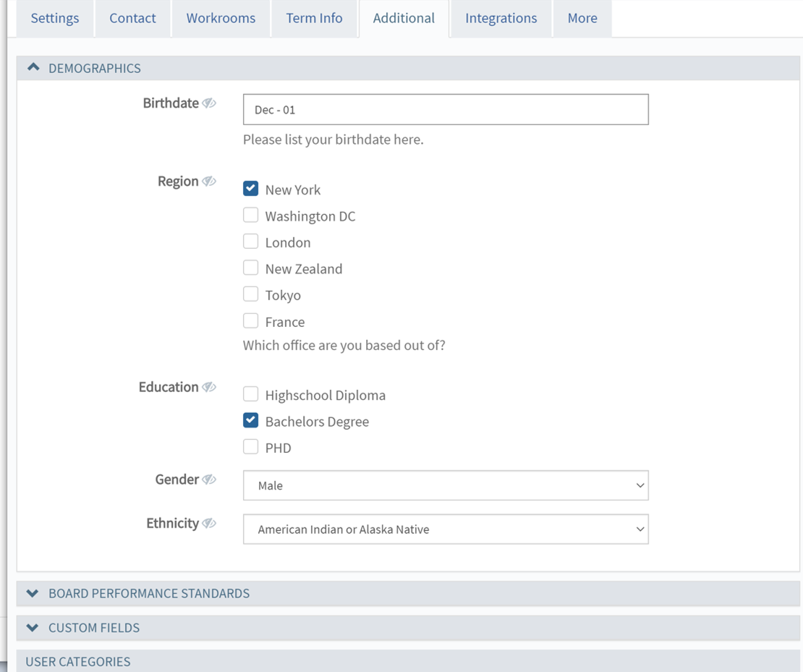The height and width of the screenshot is (672, 803).
Task: Switch to the Term Info tab
Action: click(314, 18)
